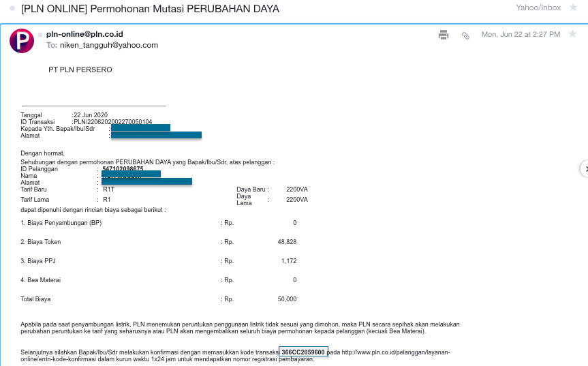
Task: Select ID Transaksi value PLN/2206202002270050104
Action: pos(113,122)
